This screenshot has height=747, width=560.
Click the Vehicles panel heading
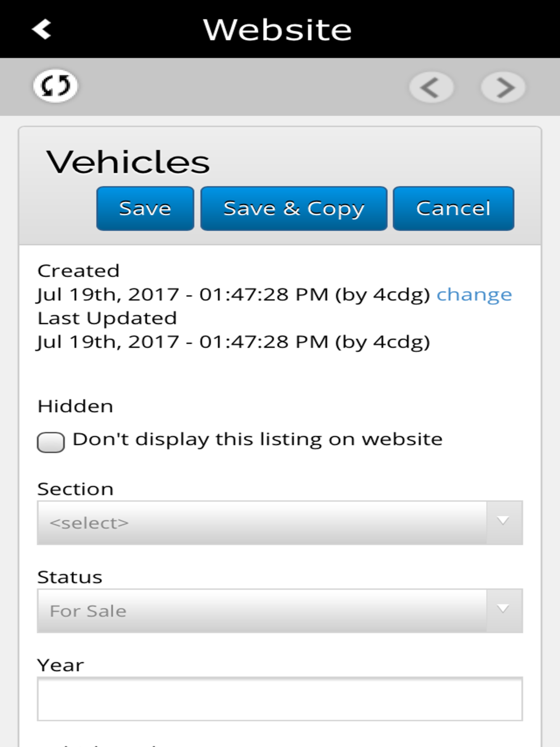(x=128, y=162)
